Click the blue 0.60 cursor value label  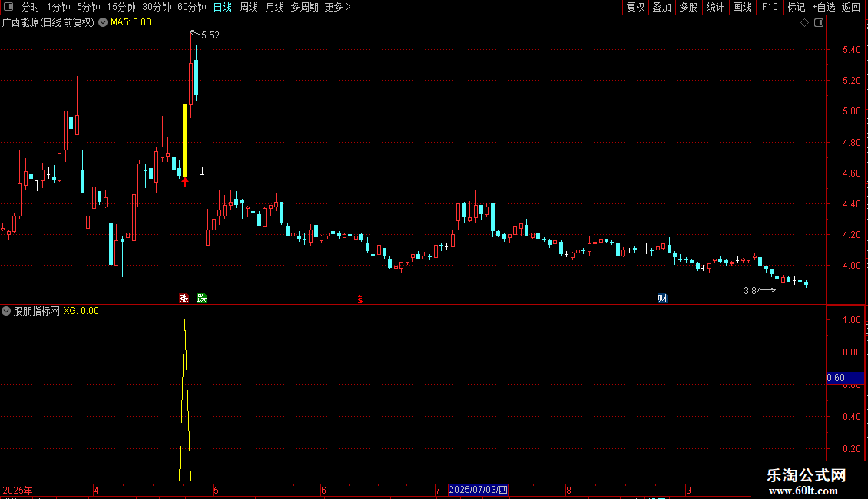coord(845,378)
